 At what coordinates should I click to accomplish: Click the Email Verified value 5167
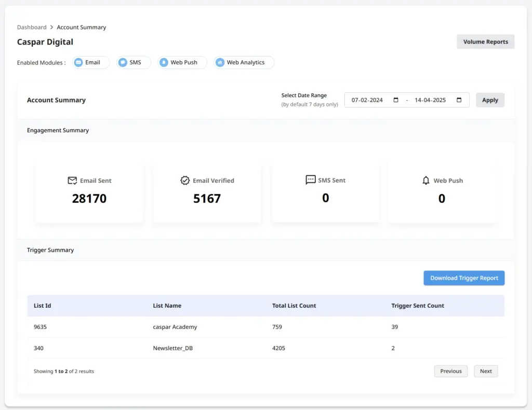click(x=207, y=198)
